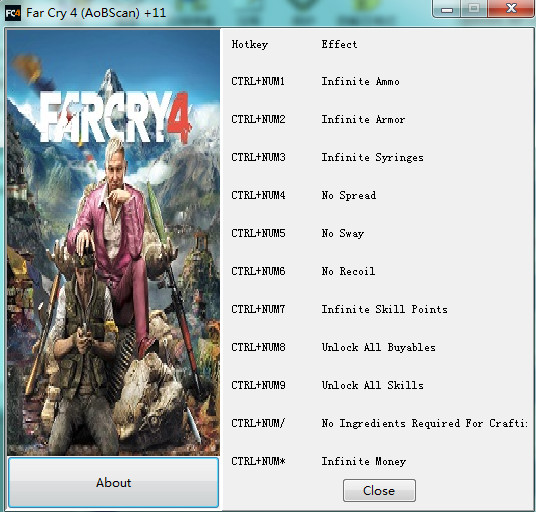Minimize the Far Cry 4 trainer window
The height and width of the screenshot is (512, 536).
[447, 9]
